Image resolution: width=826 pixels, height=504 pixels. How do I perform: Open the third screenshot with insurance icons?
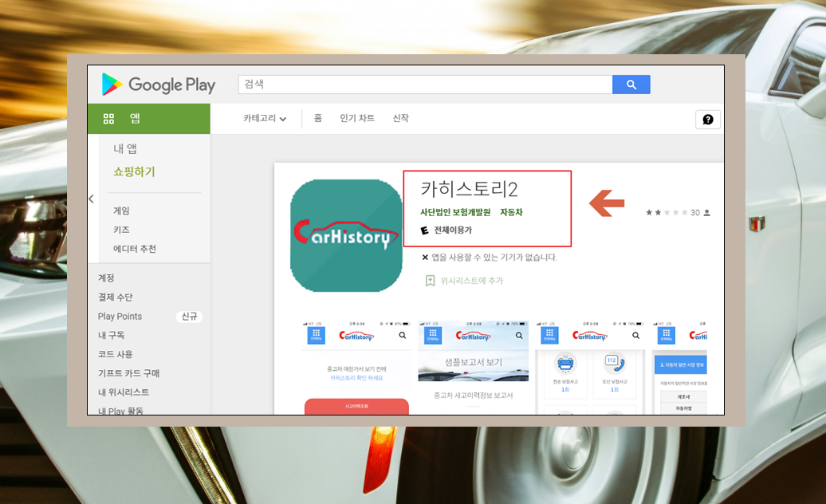point(591,367)
